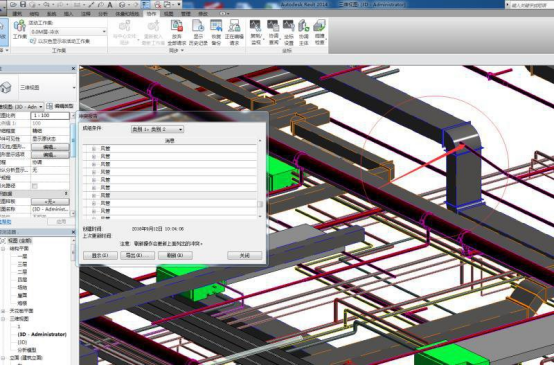Click the 关闭 Close button in dialog
Screen dimensions: 554x365
coord(245,255)
